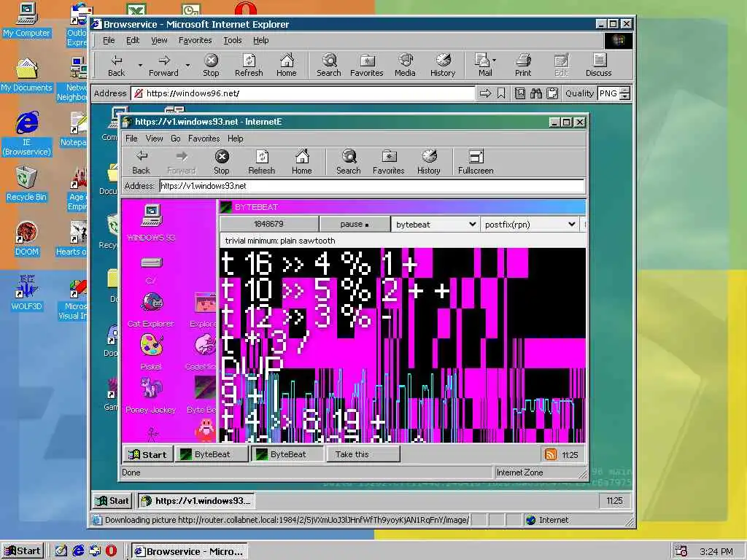Click the pause button in ByteBeat

355,225
